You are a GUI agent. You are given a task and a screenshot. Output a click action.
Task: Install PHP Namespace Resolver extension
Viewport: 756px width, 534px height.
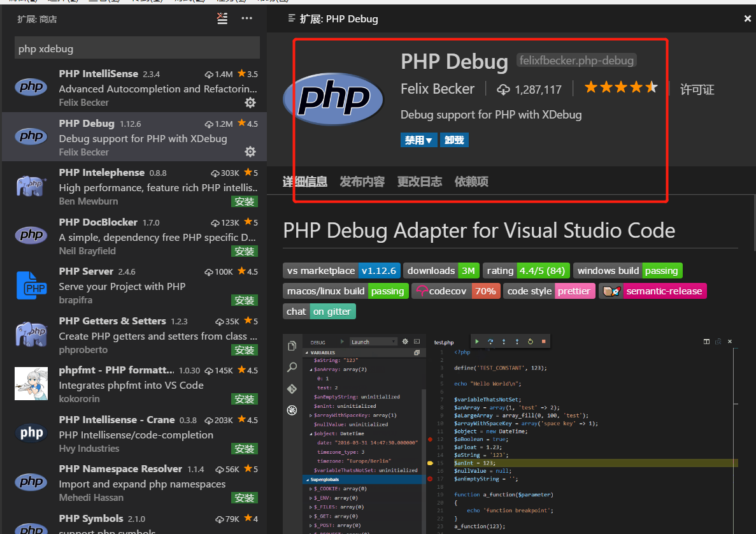245,498
